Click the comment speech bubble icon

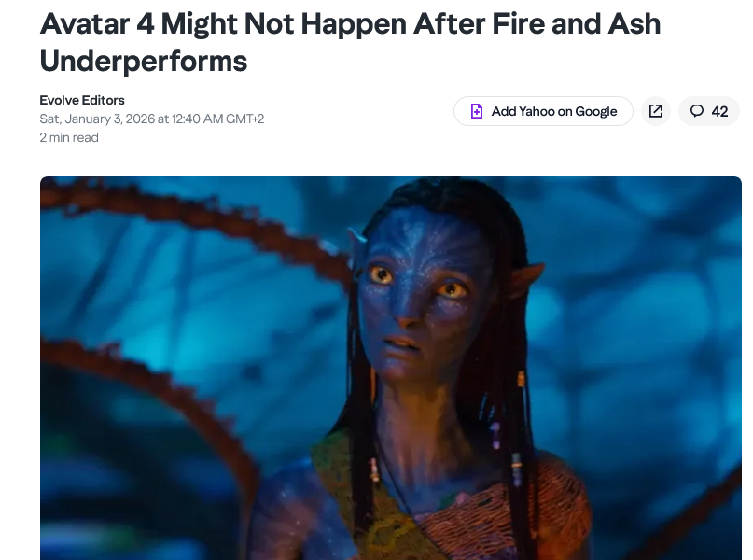(697, 111)
